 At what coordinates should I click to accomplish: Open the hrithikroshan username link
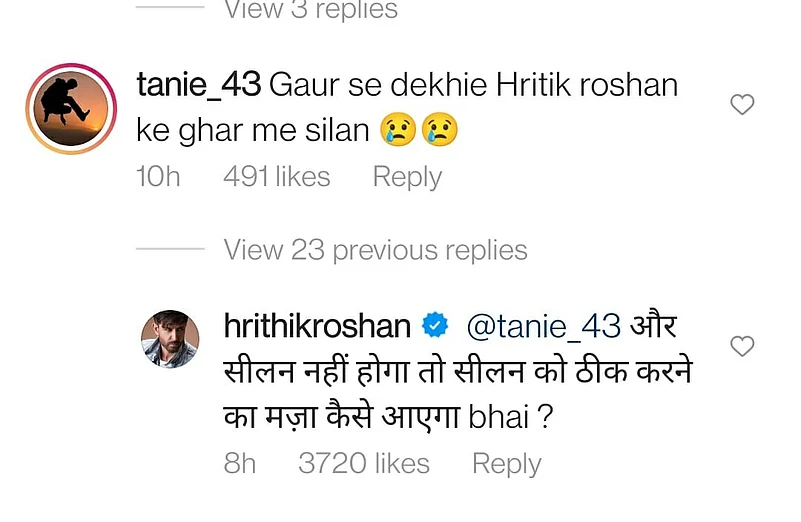[319, 326]
